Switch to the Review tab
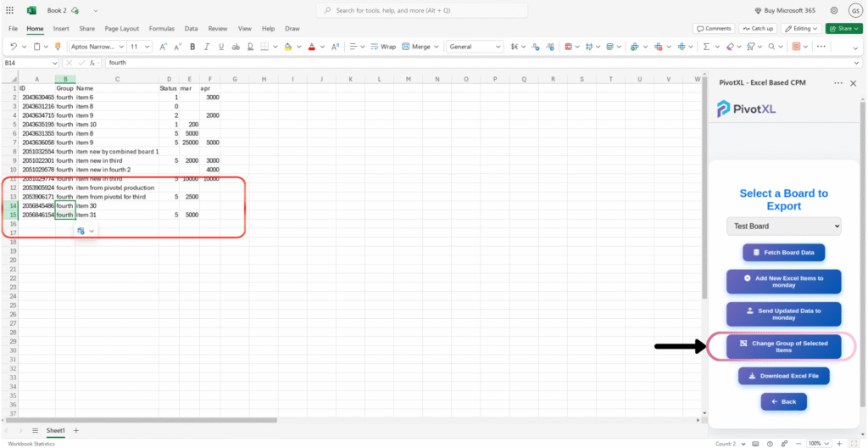 218,28
